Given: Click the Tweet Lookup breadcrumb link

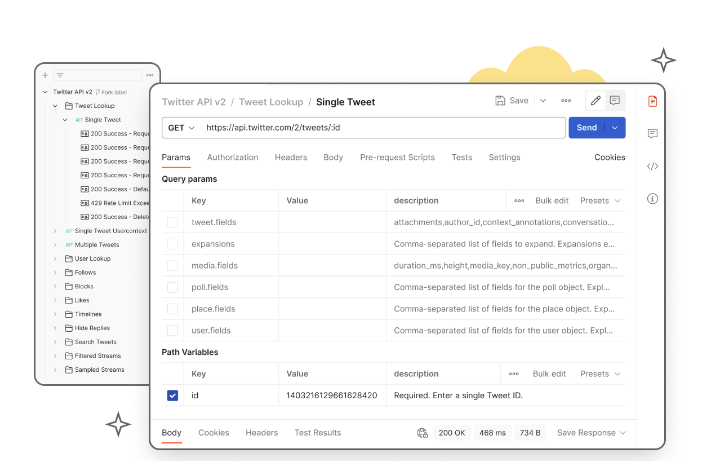Looking at the screenshot, I should 271,102.
